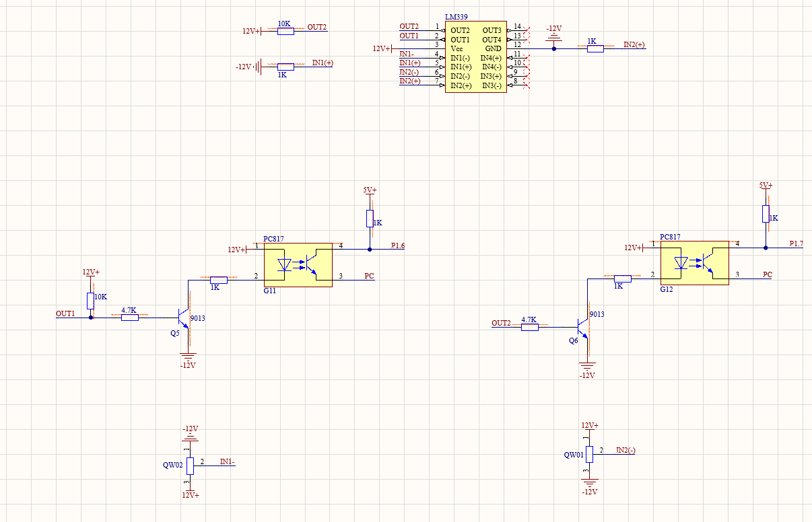Image resolution: width=812 pixels, height=522 pixels.
Task: Click the PC net label at G12 pin 3
Action: click(768, 274)
